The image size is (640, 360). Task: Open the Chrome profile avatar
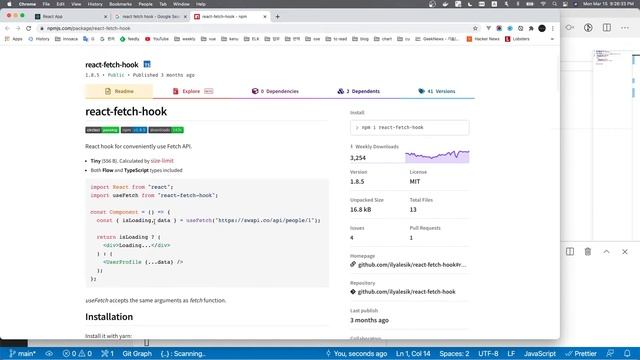(542, 28)
